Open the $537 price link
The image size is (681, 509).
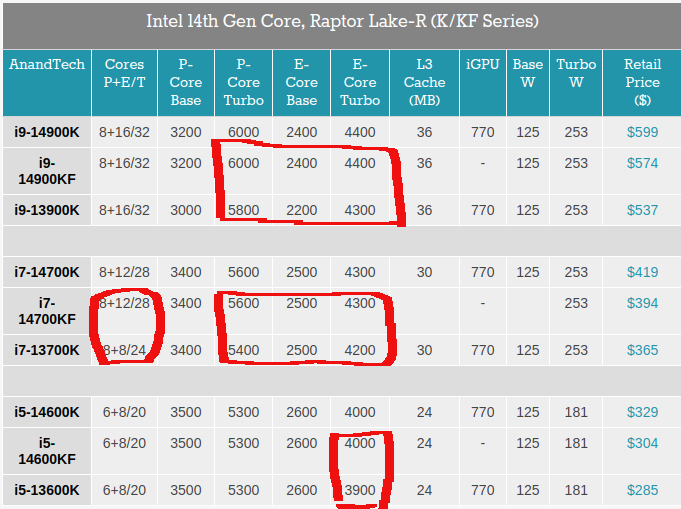click(642, 210)
